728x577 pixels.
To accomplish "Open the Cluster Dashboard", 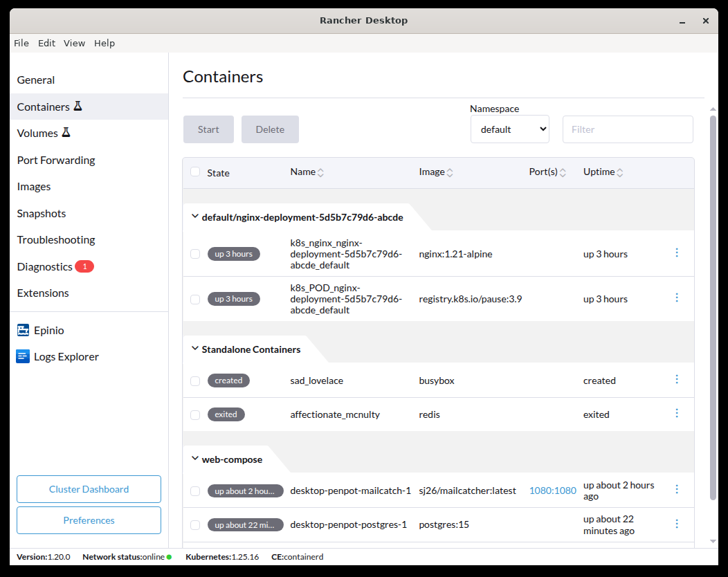I will coord(89,489).
